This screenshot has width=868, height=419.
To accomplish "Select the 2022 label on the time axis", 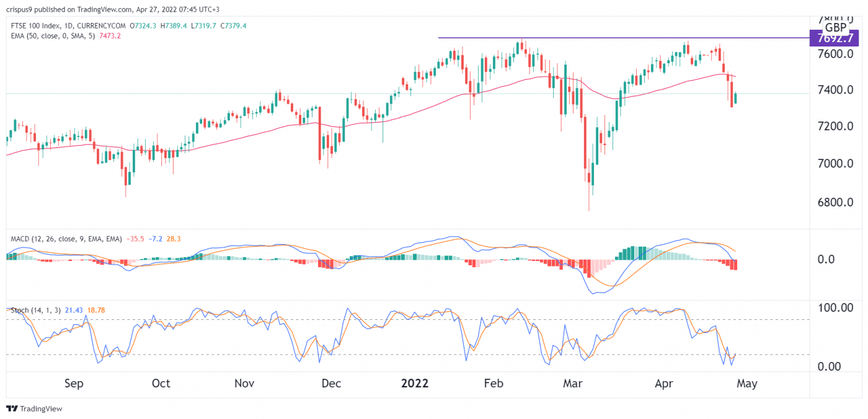I will point(414,384).
